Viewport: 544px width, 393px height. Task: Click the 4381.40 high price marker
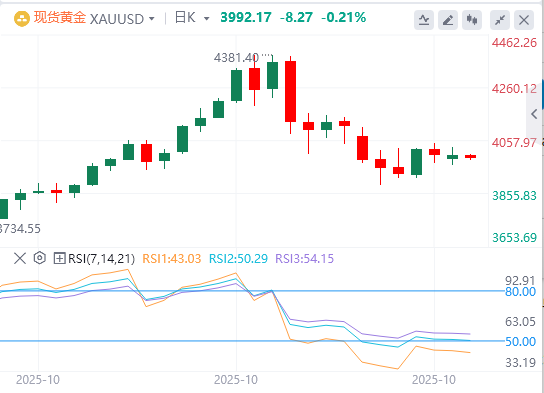click(236, 58)
